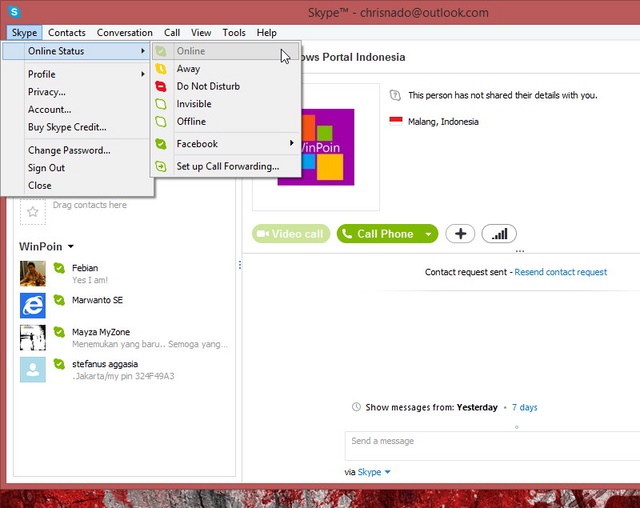Choose Sign Out from menu
The width and height of the screenshot is (640, 508).
[x=46, y=168]
